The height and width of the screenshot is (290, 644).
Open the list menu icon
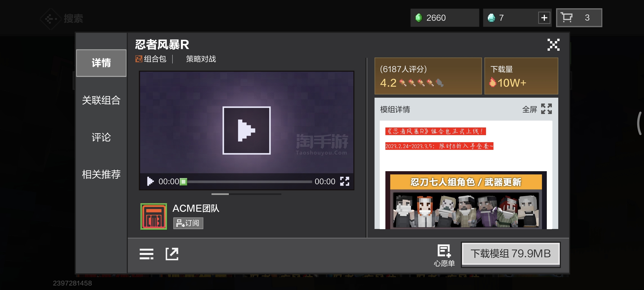[x=146, y=254]
